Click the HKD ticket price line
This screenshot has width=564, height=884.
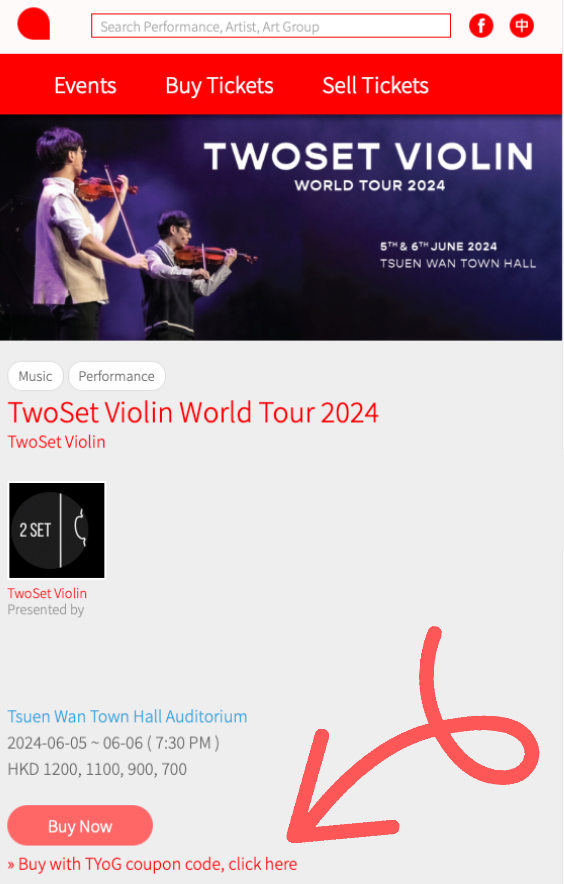coord(97,770)
